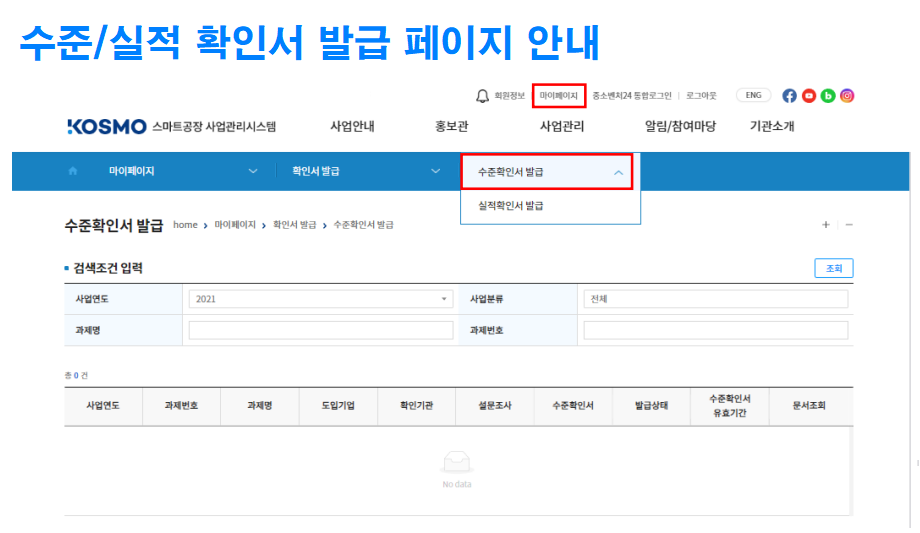The image size is (920, 533).
Task: Click 과제명 table column header
Action: pyautogui.click(x=260, y=406)
